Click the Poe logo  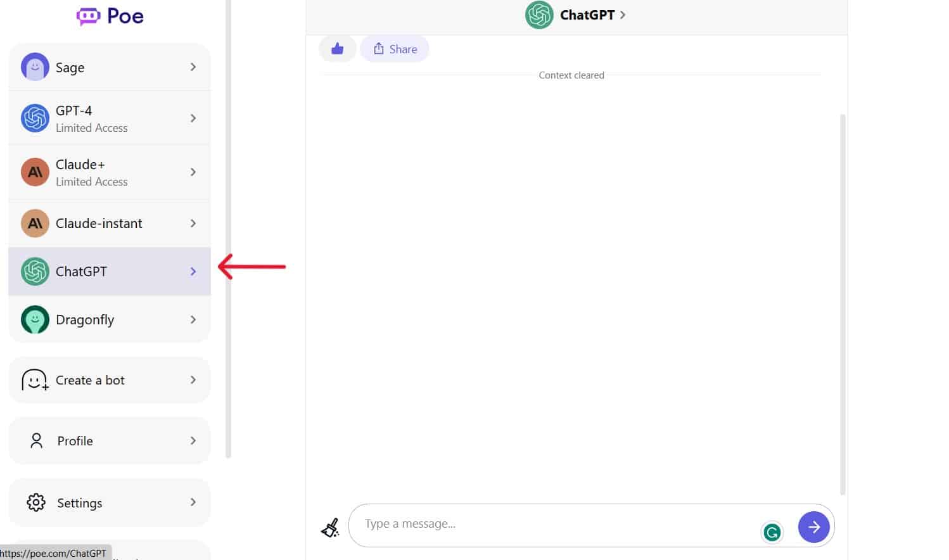pos(109,15)
